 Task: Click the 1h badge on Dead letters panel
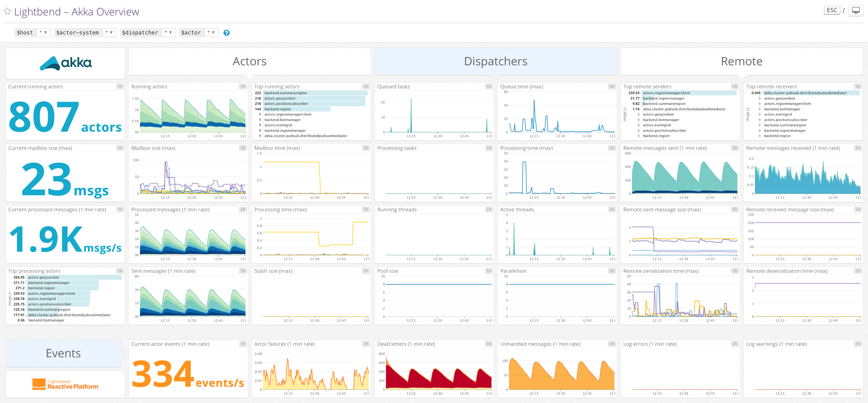click(489, 344)
